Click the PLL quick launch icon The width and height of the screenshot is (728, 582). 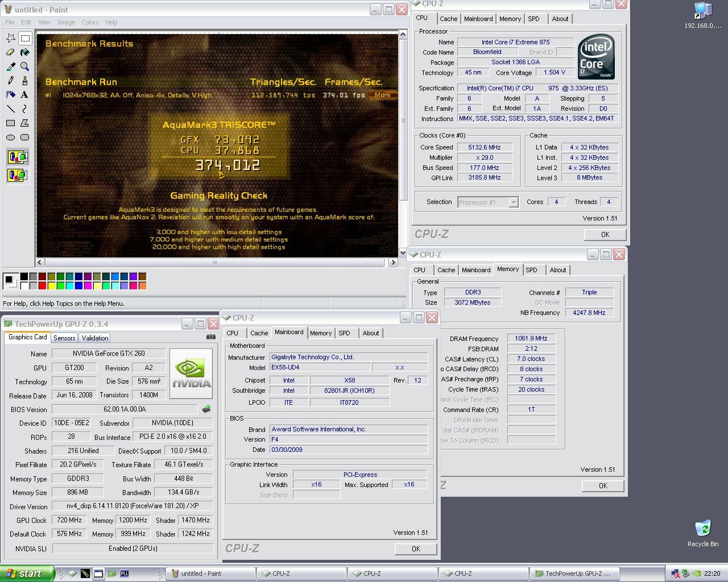click(x=125, y=573)
